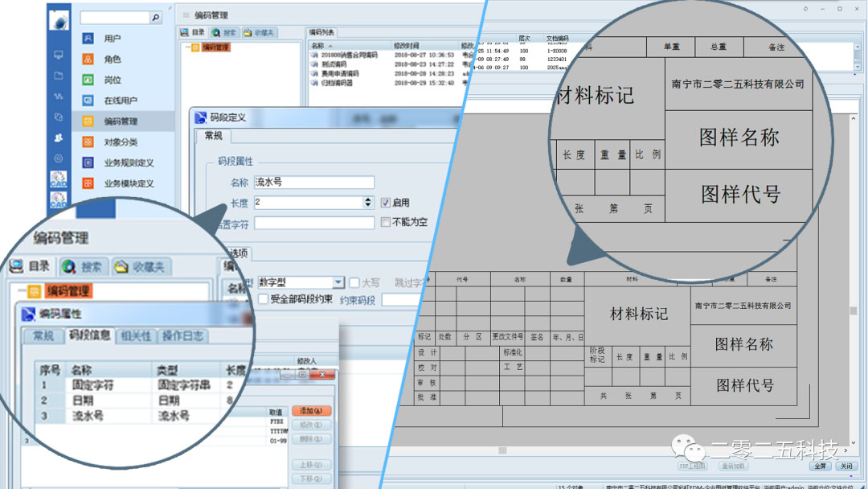
Task: Click the CAD icon right below the gear icon
Action: (x=59, y=179)
